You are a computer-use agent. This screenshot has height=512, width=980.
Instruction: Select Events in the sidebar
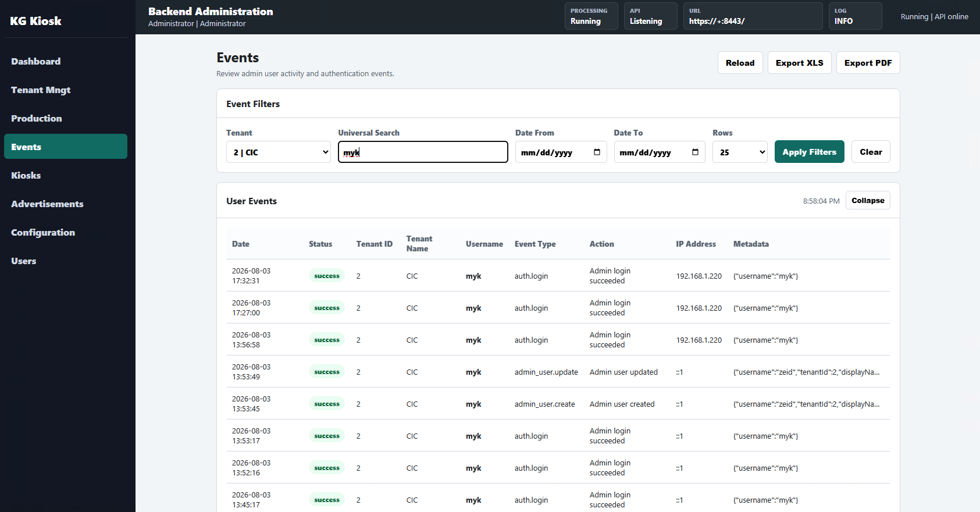click(66, 147)
